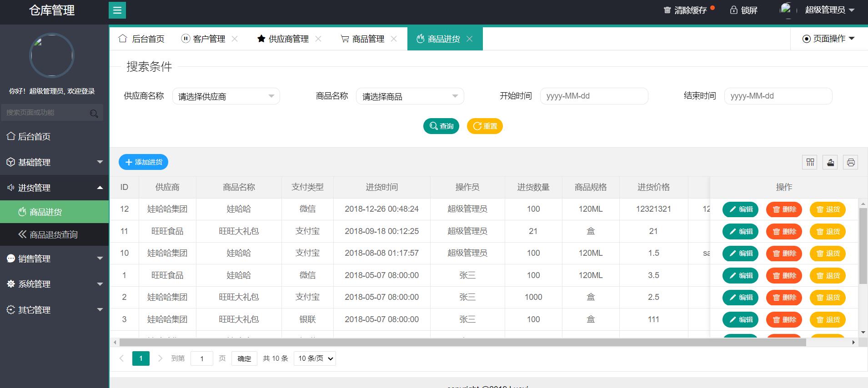Go to pagination page 1

(141, 358)
